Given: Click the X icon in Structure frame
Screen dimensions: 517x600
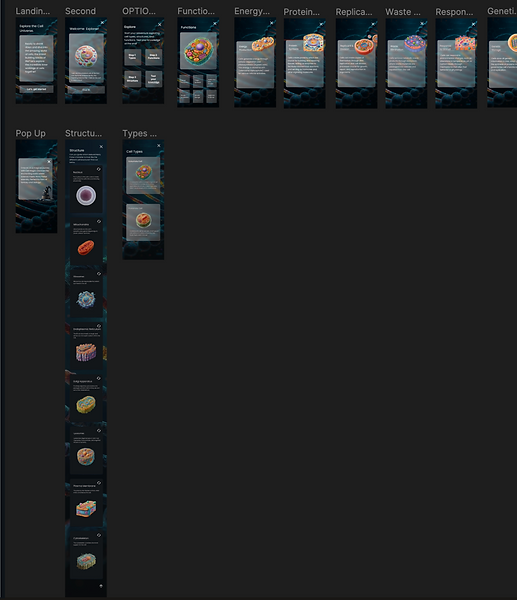Looking at the screenshot, I should click(101, 147).
